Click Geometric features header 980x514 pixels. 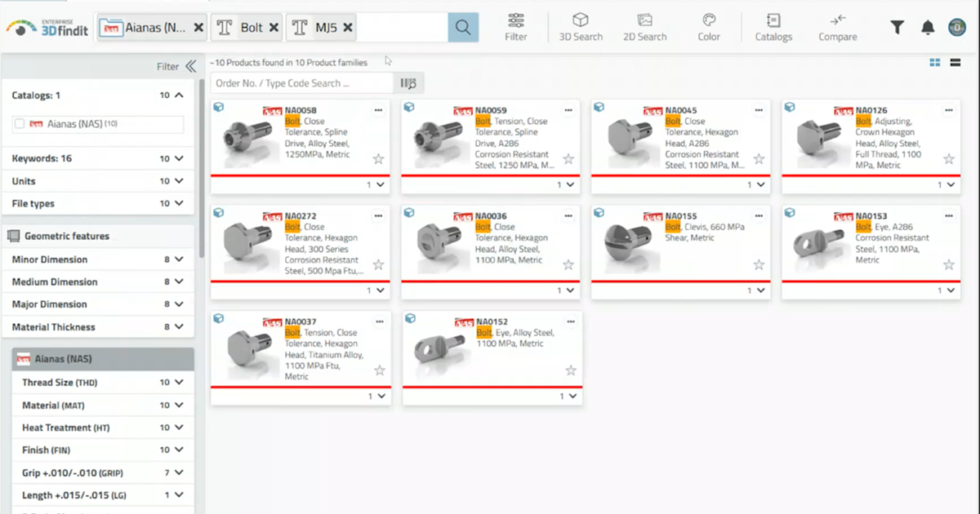[98, 236]
